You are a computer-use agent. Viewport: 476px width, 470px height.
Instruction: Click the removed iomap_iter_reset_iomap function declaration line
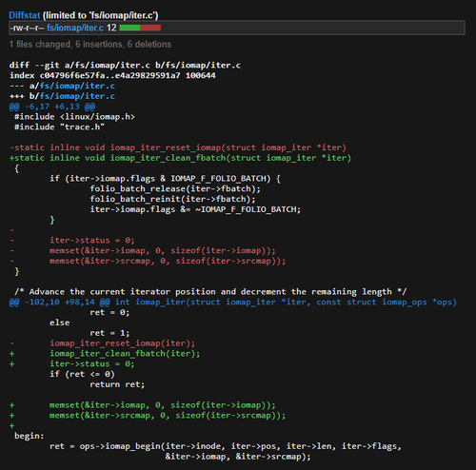pyautogui.click(x=178, y=147)
